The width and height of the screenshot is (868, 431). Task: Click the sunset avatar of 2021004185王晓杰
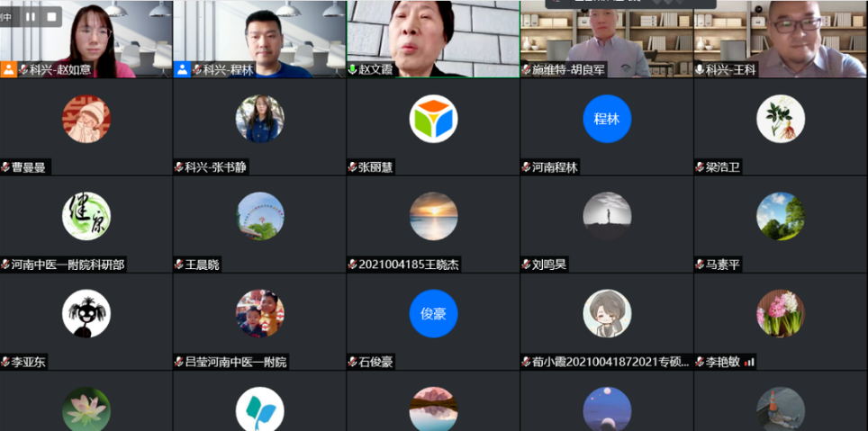point(433,216)
